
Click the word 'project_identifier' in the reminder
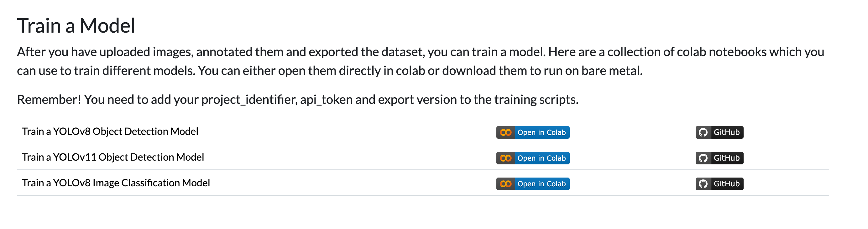[249, 100]
